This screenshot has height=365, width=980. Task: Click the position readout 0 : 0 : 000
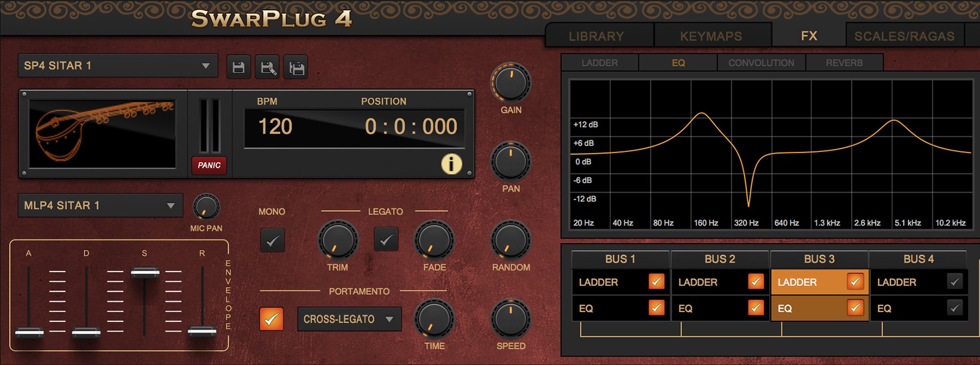tap(411, 127)
